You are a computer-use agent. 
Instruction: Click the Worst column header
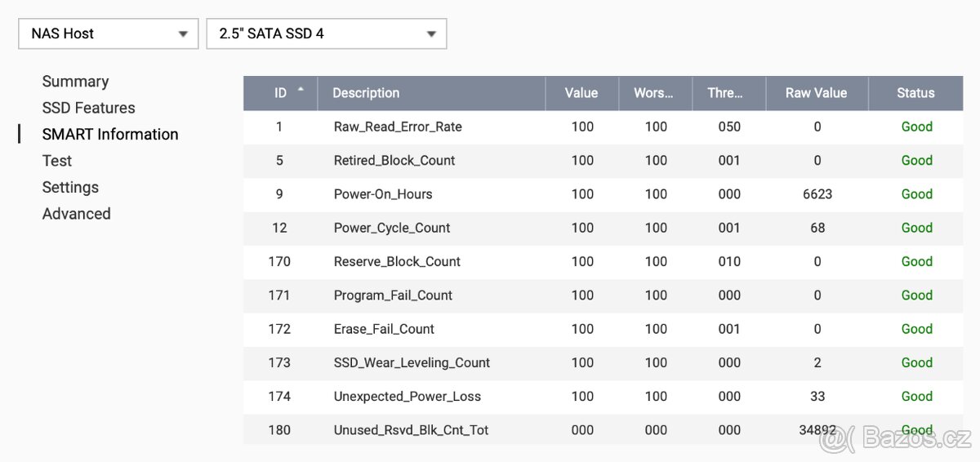pos(653,93)
